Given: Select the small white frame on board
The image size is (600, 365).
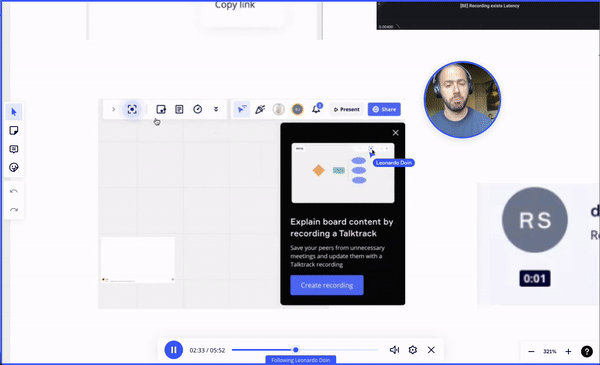Looking at the screenshot, I should point(138,260).
